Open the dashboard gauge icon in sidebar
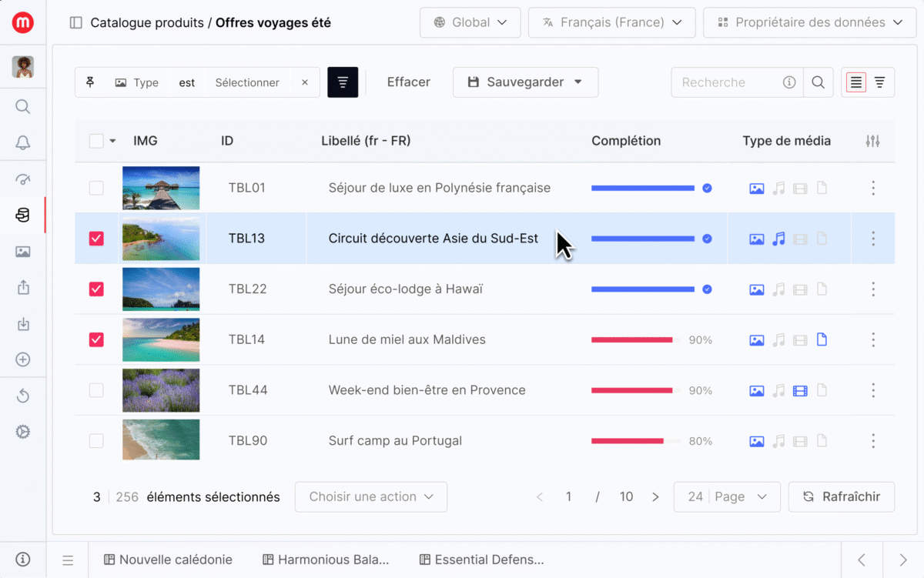 click(x=23, y=179)
